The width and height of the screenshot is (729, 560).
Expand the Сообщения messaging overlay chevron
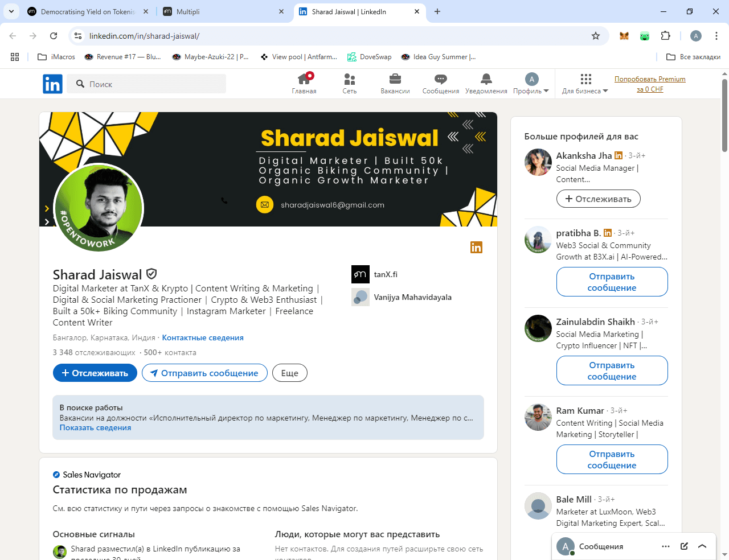click(702, 546)
